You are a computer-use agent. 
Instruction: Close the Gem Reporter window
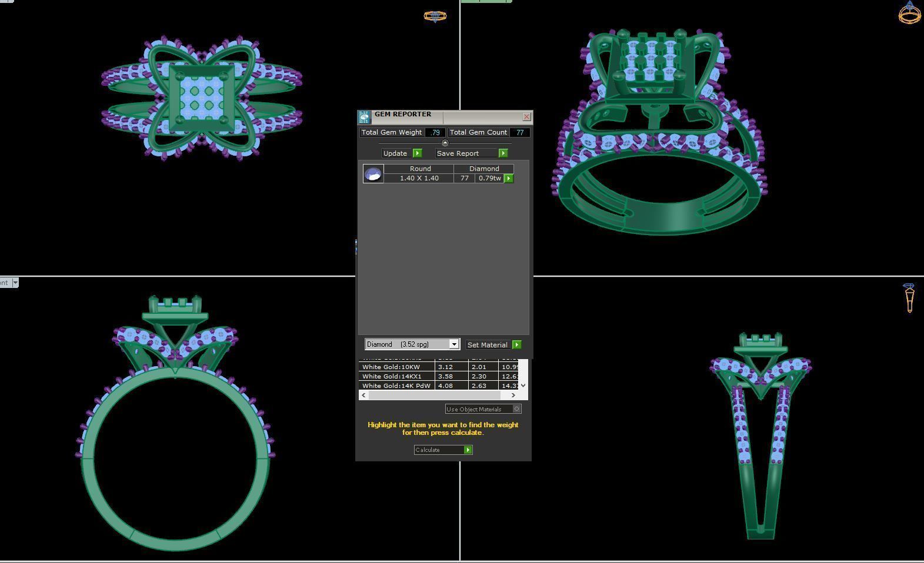click(526, 116)
